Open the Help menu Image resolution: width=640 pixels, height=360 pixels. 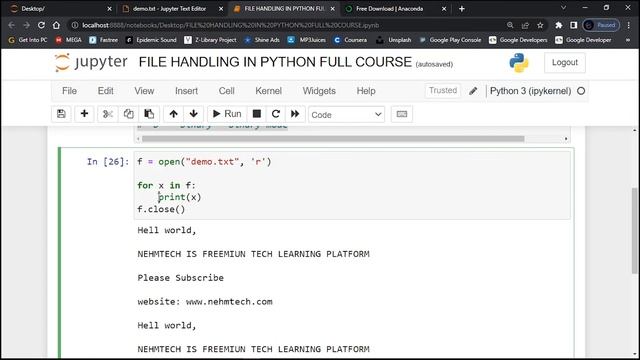click(366, 91)
